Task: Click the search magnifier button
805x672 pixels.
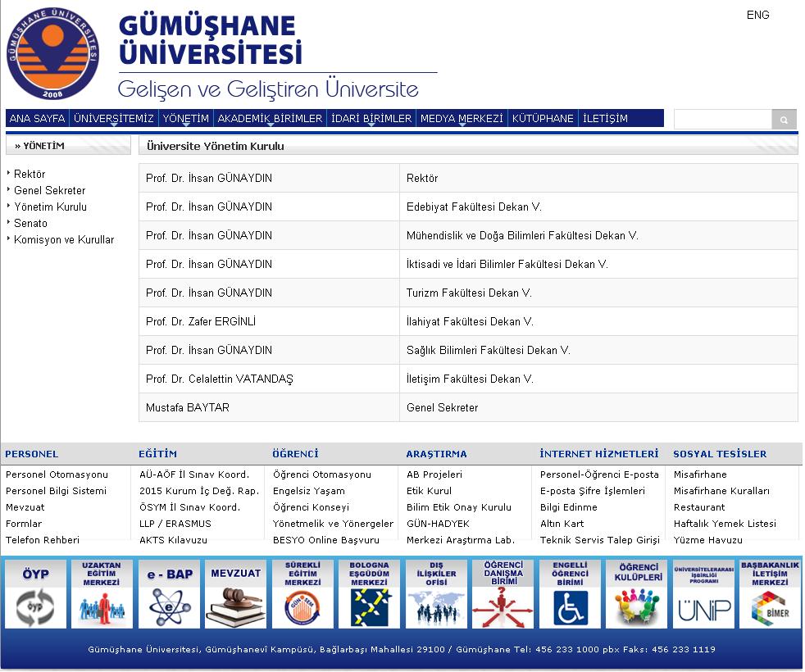Action: [784, 120]
